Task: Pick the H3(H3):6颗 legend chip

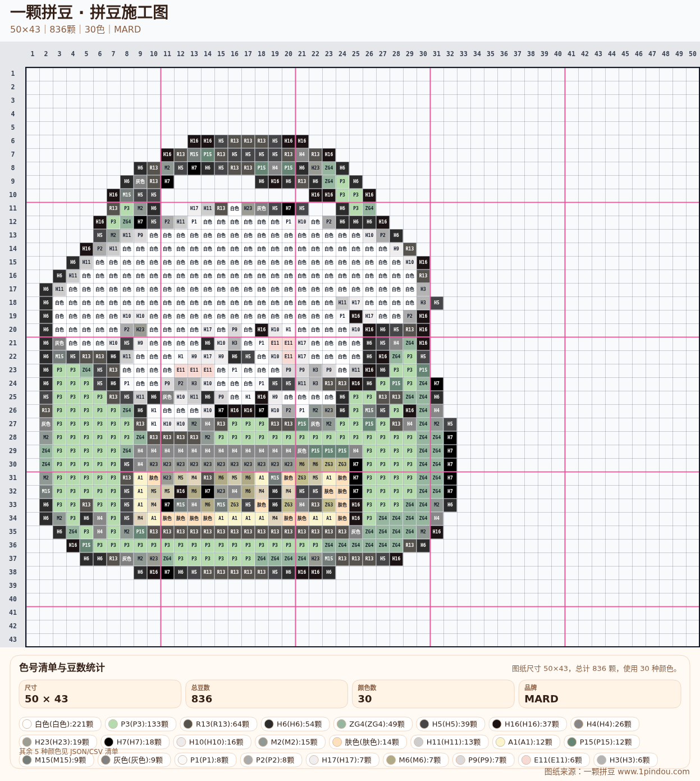Action: point(625,760)
